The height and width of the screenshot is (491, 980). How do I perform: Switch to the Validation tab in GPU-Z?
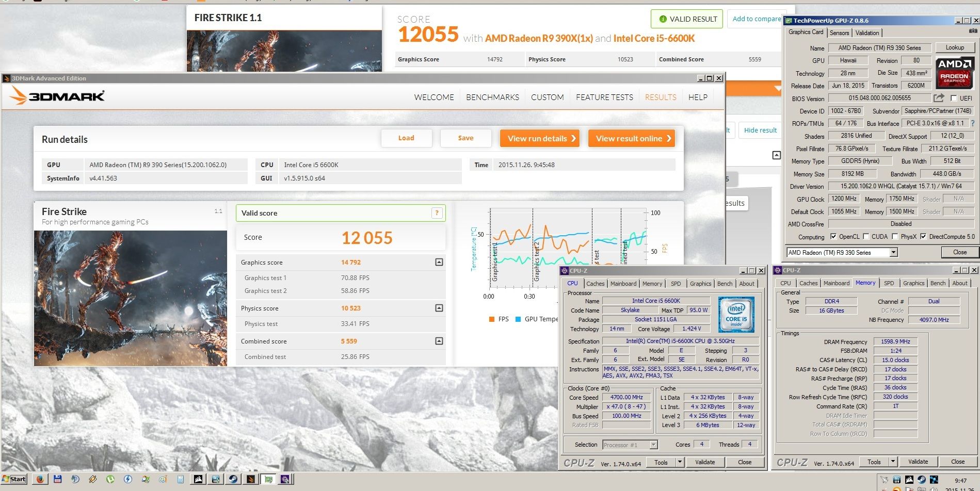click(x=867, y=32)
